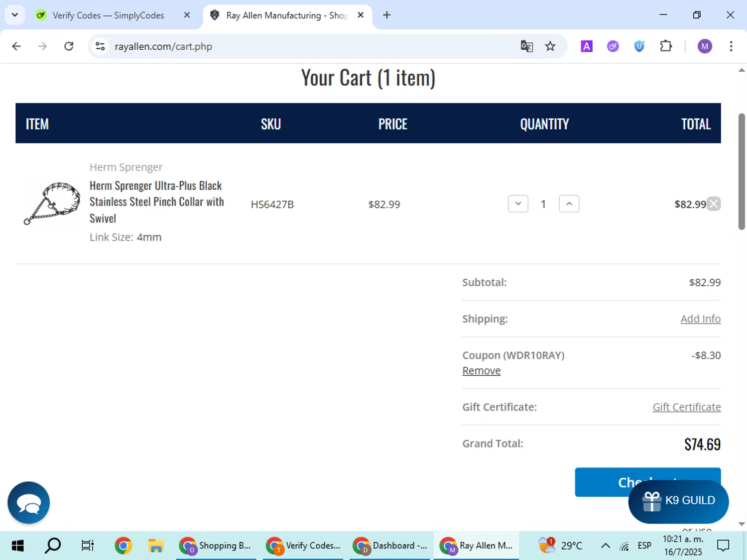Screen dimensions: 747x560
Task: Change the ESP input language
Action: (x=644, y=546)
